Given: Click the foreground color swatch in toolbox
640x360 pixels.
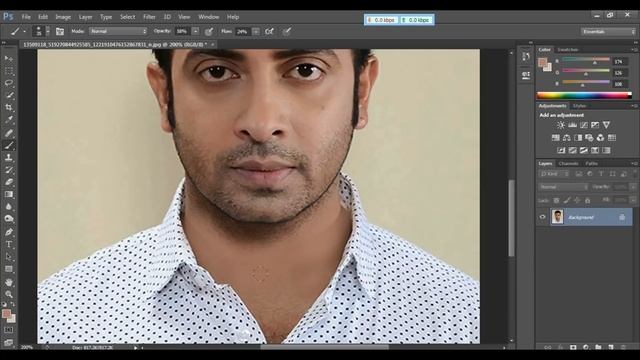Looking at the screenshot, I should pyautogui.click(x=6, y=313).
